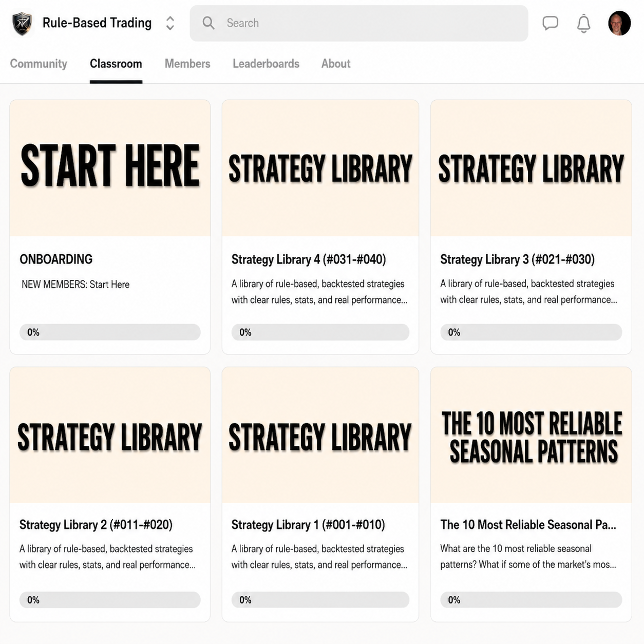Open the 10 Most Reliable Seasonal Patterns thumbnail
This screenshot has width=644, height=644.
tap(531, 435)
